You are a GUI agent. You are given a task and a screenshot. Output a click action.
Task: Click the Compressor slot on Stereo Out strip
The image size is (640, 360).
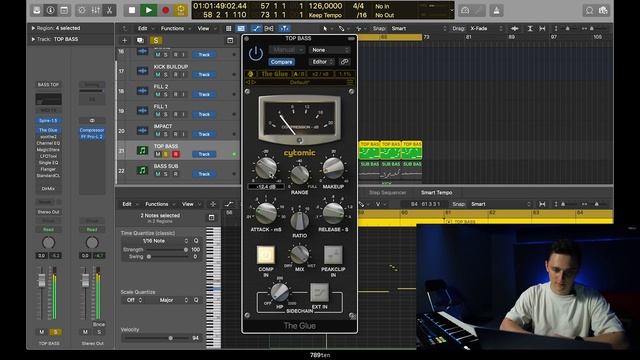(x=92, y=130)
